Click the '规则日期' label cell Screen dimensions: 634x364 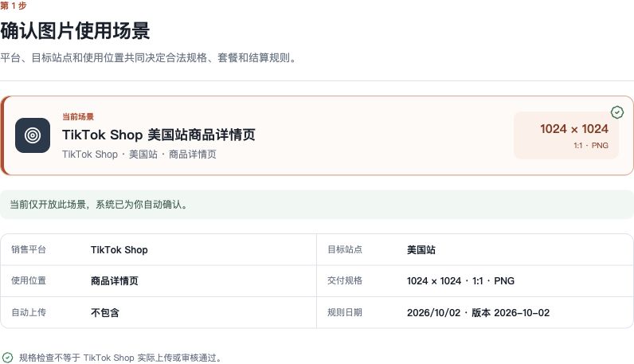pyautogui.click(x=345, y=312)
